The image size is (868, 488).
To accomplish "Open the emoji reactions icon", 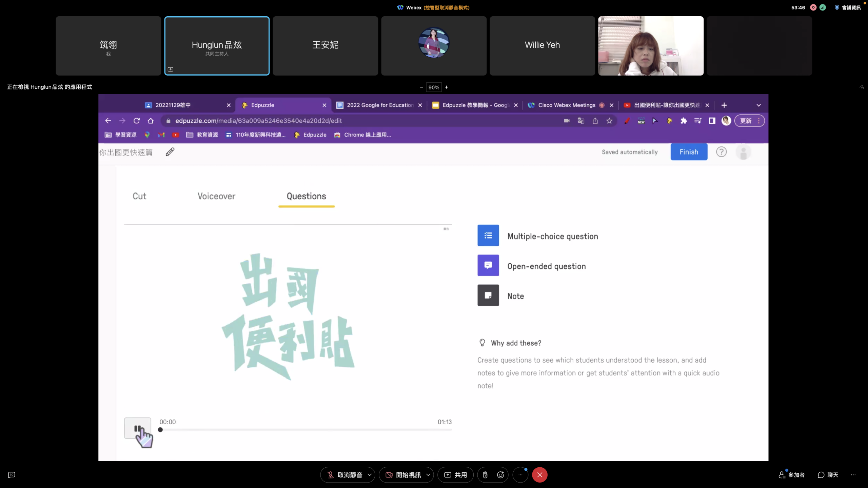I will point(500,475).
